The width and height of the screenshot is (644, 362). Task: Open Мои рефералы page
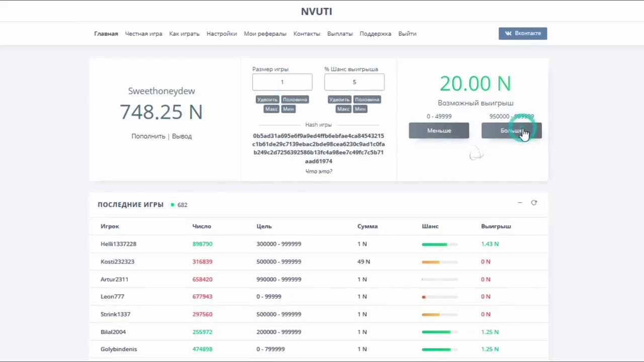265,34
